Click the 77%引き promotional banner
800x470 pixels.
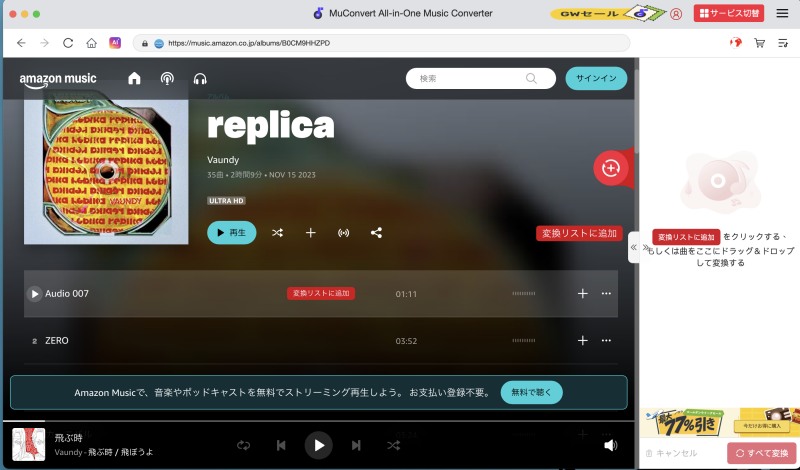[719, 421]
